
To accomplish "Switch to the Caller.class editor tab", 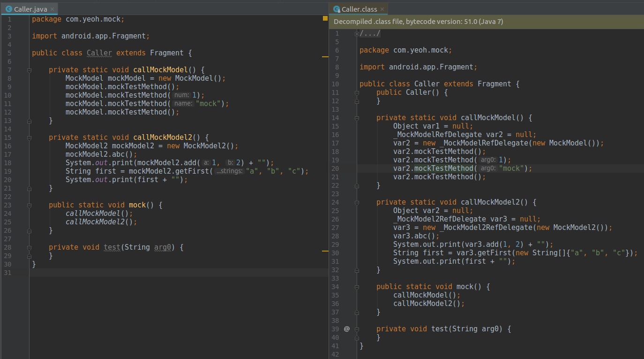I will coord(359,9).
